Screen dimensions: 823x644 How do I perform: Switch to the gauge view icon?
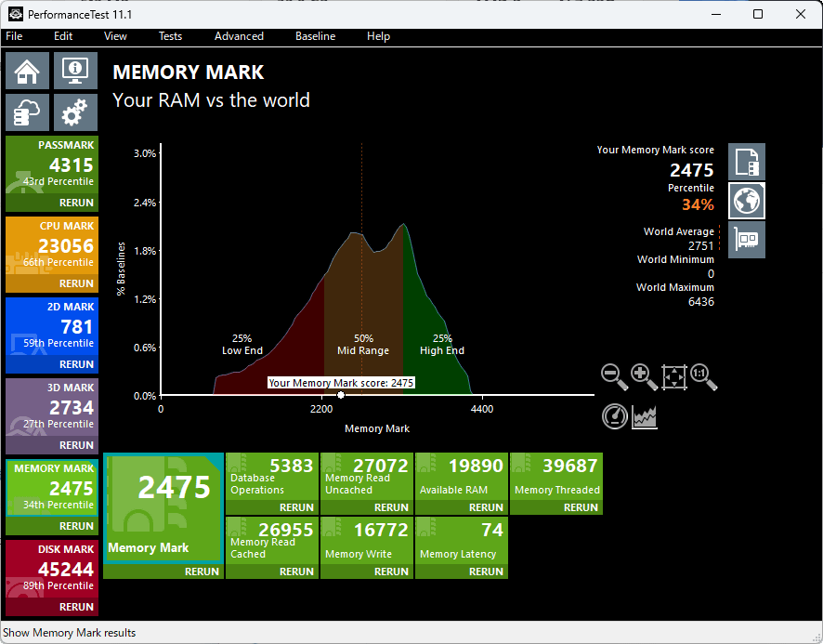(614, 416)
